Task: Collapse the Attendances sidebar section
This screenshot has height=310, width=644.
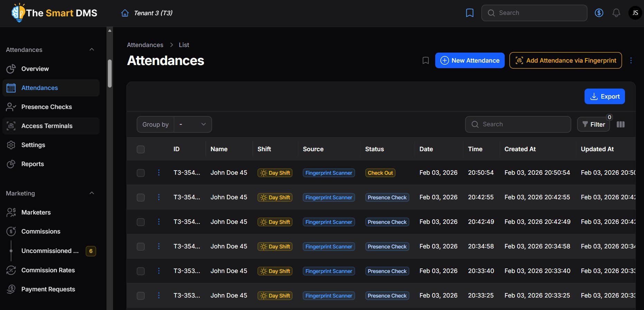Action: pyautogui.click(x=92, y=49)
